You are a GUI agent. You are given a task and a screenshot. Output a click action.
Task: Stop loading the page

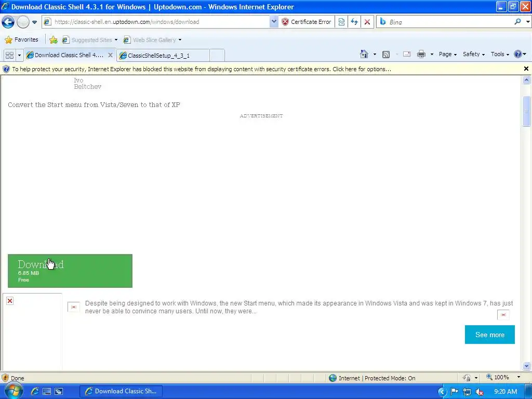(367, 22)
